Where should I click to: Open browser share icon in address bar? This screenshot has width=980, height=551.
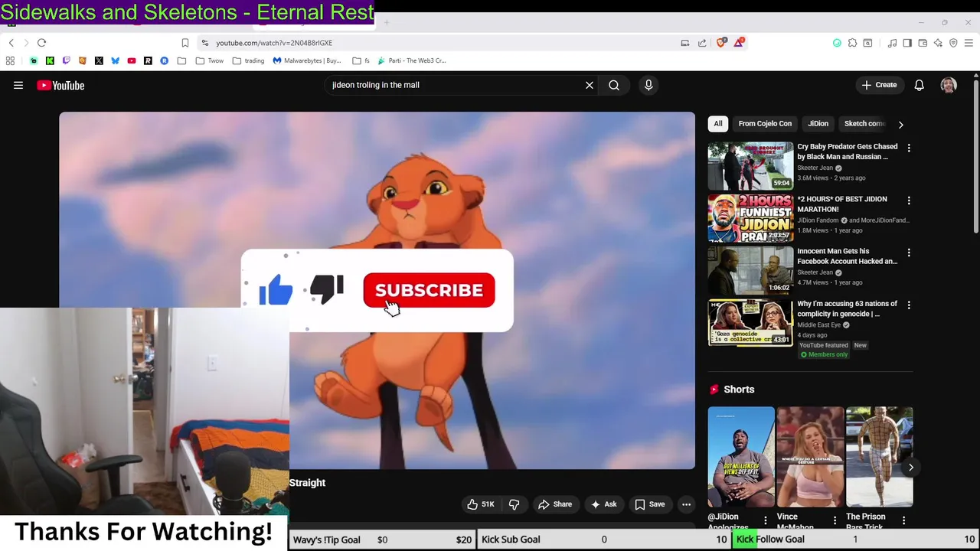click(702, 43)
